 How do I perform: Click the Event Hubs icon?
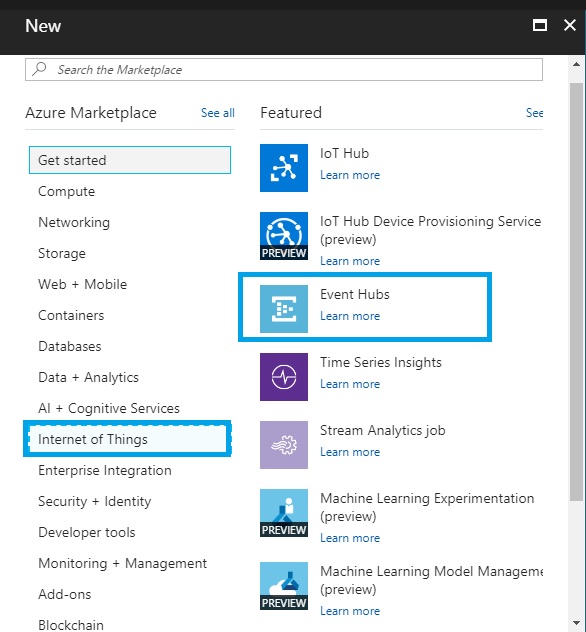(284, 309)
